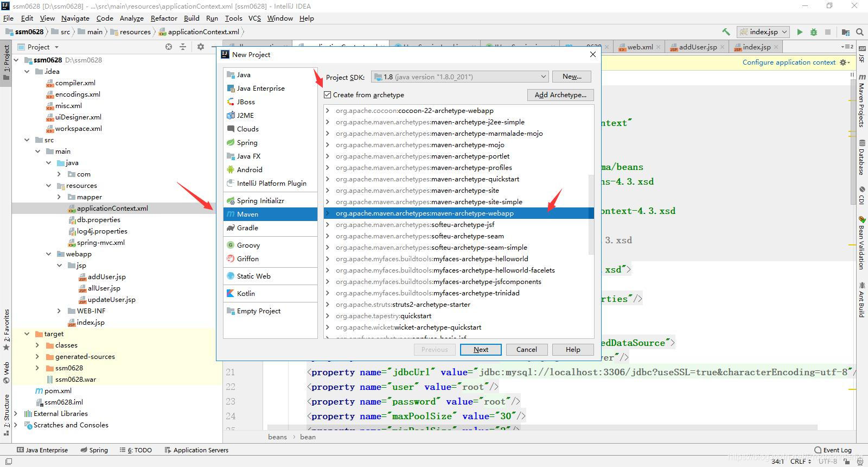Click Add Archetype... button
The width and height of the screenshot is (868, 467).
tap(560, 95)
